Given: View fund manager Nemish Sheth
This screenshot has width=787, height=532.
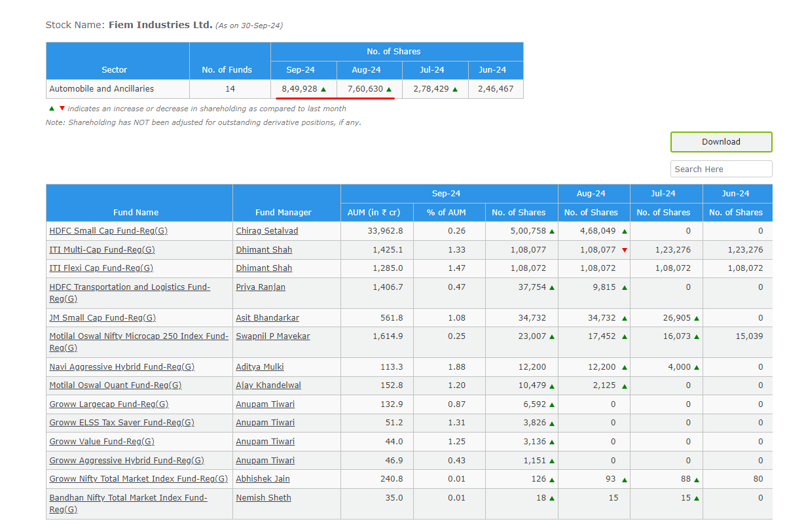Looking at the screenshot, I should click(x=263, y=498).
